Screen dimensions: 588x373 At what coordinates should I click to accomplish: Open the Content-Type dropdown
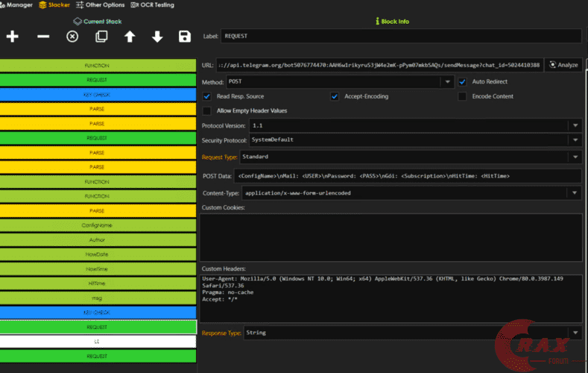(x=411, y=193)
